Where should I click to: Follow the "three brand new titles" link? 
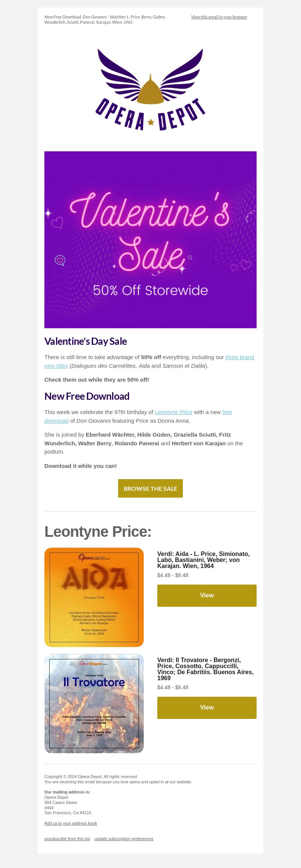[149, 361]
